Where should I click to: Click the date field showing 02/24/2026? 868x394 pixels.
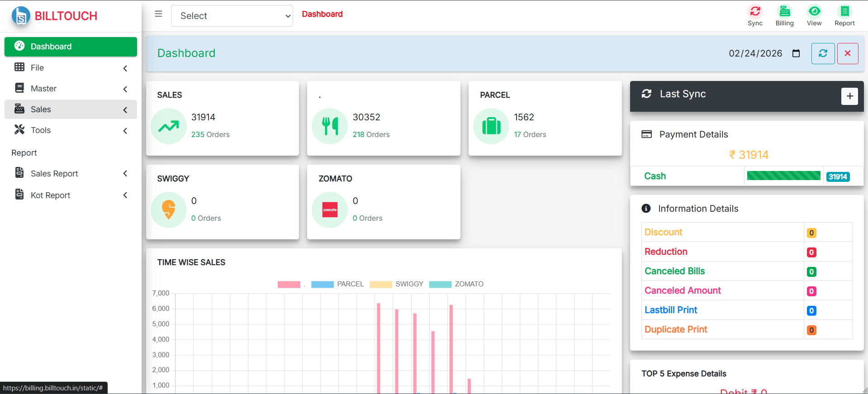755,53
